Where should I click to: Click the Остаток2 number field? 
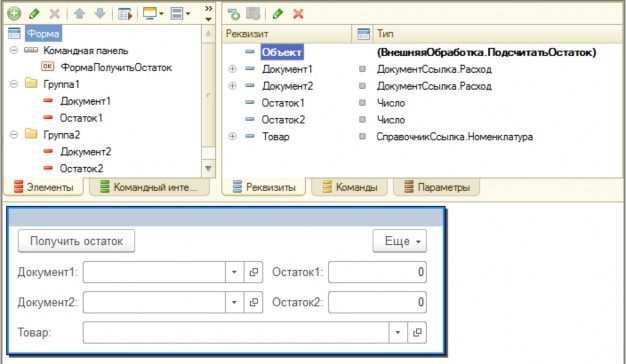(x=378, y=303)
